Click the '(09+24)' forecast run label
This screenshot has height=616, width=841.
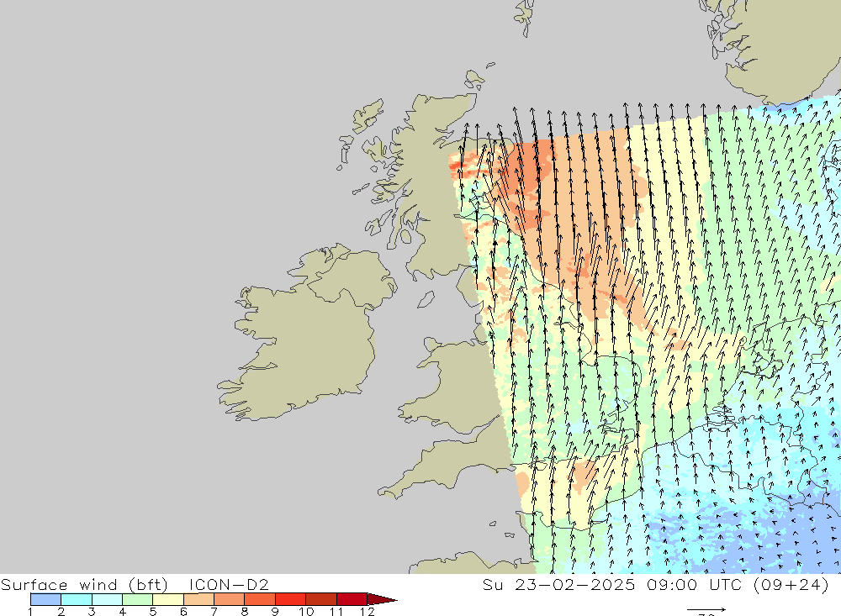(x=791, y=584)
